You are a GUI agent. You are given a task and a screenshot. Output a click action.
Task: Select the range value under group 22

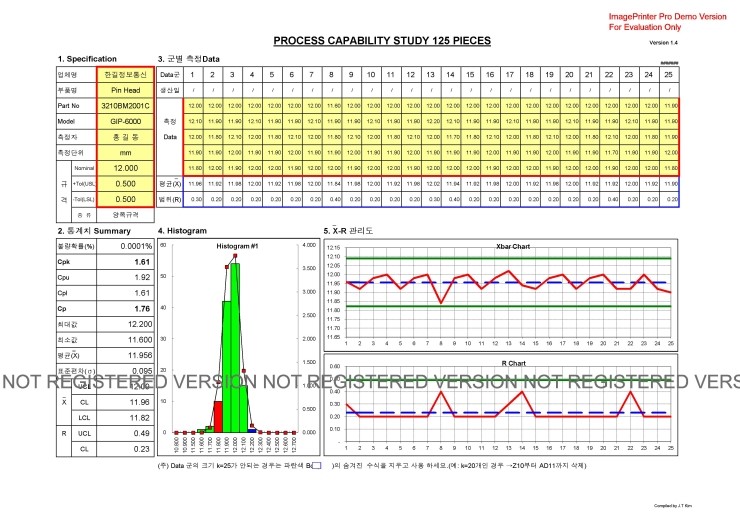coord(612,199)
